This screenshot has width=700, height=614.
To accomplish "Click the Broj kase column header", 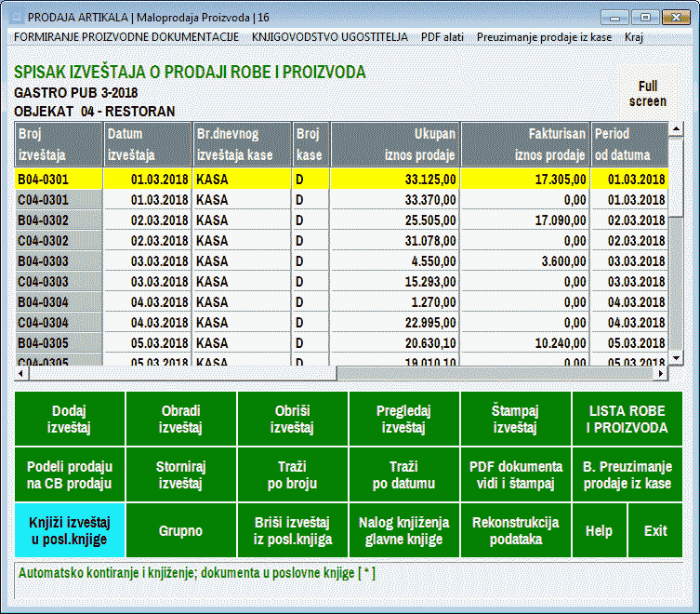I will [x=311, y=144].
